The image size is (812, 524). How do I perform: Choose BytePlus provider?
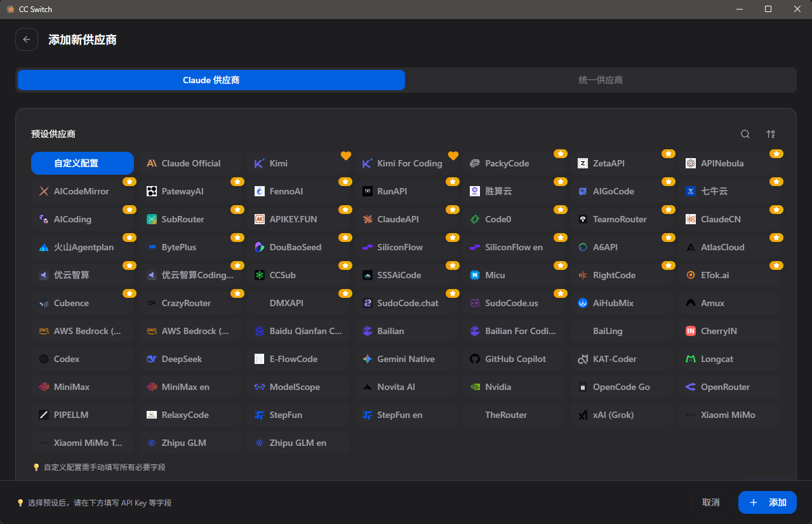tap(190, 247)
